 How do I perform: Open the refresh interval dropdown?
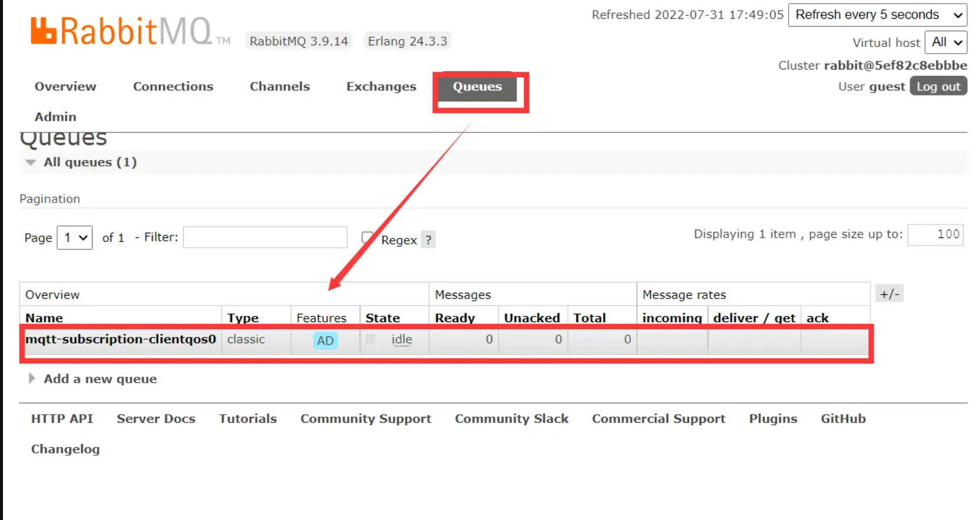pos(878,15)
